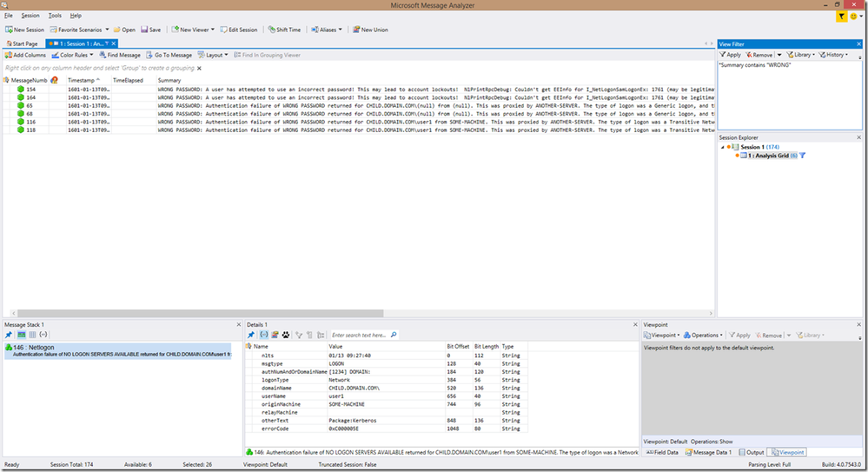
Task: Open the Aliases dropdown
Action: tap(327, 30)
